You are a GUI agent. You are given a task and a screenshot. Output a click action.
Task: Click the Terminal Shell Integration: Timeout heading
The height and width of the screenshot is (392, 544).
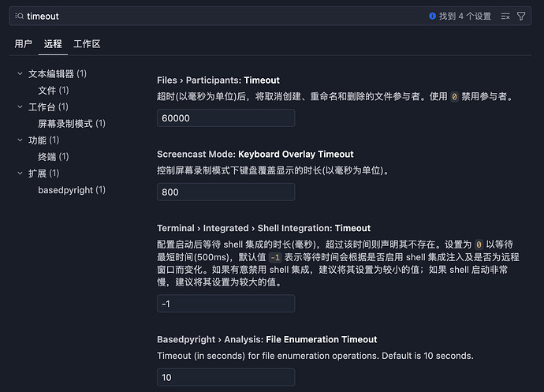point(263,228)
